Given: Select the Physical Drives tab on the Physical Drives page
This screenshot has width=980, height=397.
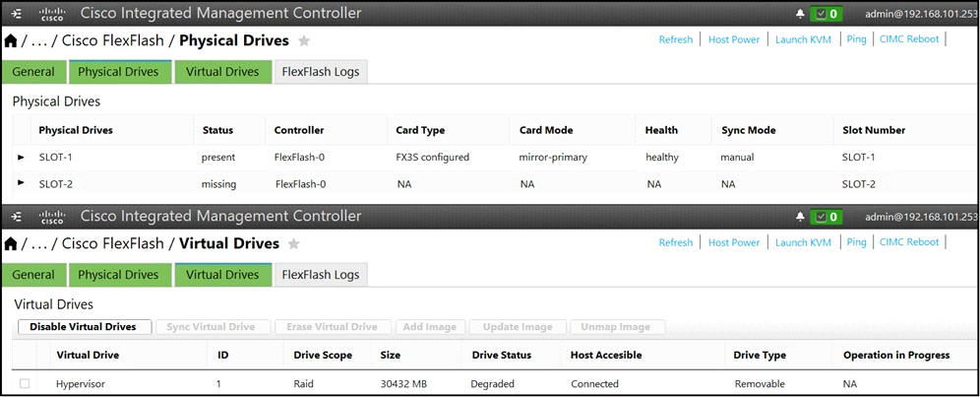Looking at the screenshot, I should pos(118,71).
